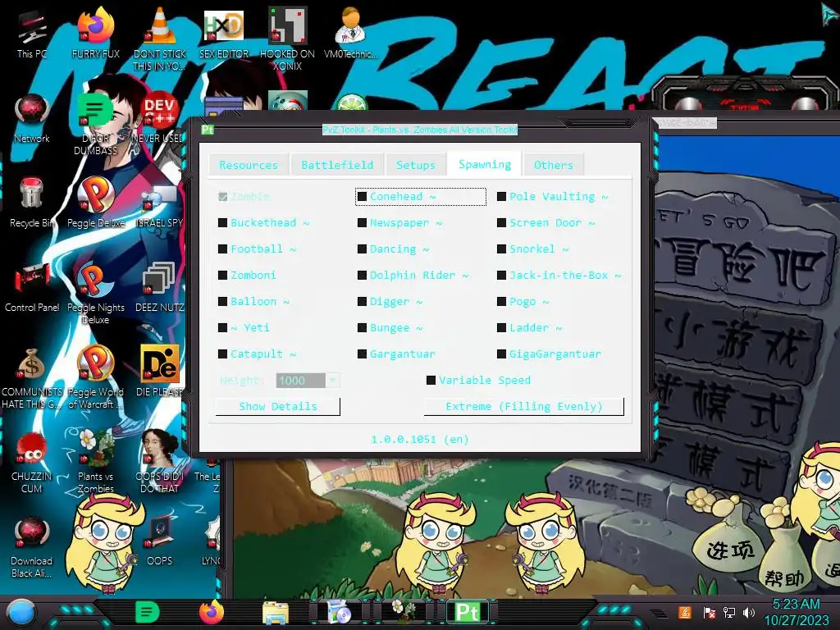Tick the Gargantuar checkbox
This screenshot has width=840, height=630.
[x=362, y=354]
